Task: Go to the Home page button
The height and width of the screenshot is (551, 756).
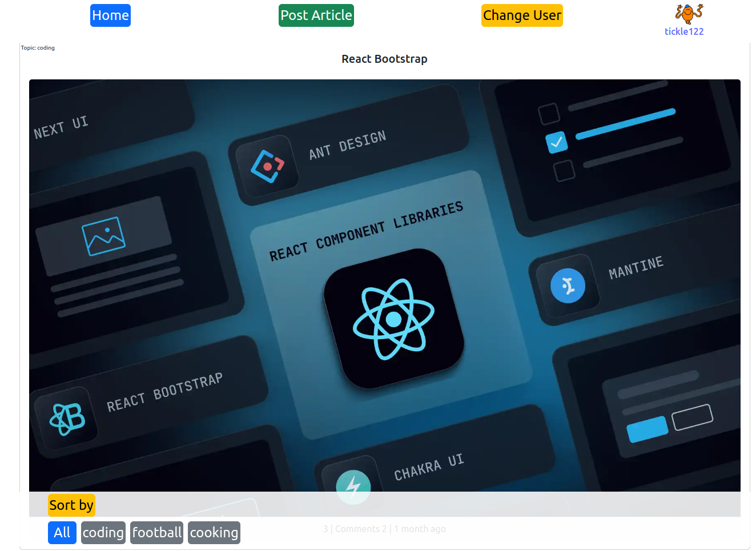Action: point(110,15)
